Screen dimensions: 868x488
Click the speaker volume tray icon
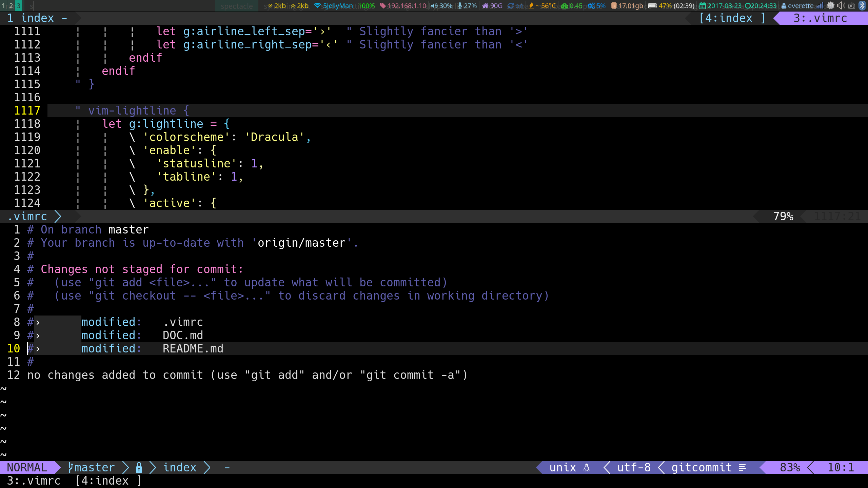coord(841,5)
